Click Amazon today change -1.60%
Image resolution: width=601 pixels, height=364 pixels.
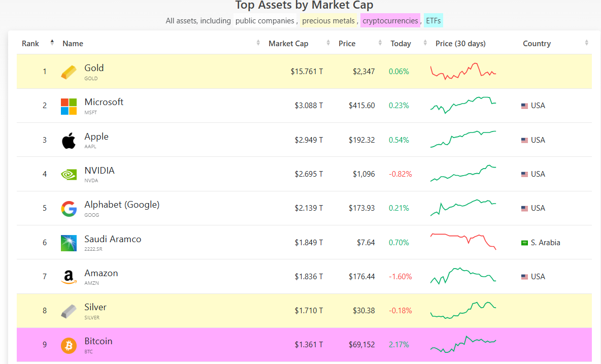click(400, 277)
